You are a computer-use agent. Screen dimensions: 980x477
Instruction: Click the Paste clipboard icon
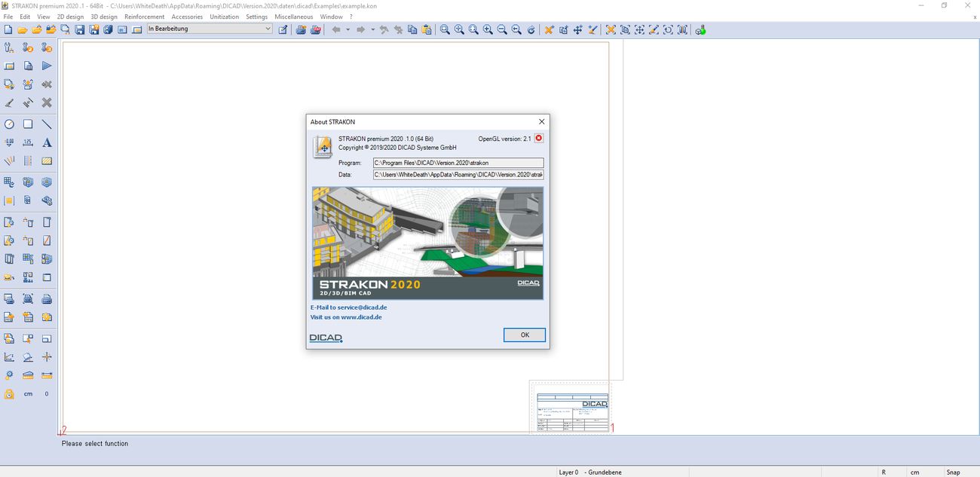click(427, 29)
